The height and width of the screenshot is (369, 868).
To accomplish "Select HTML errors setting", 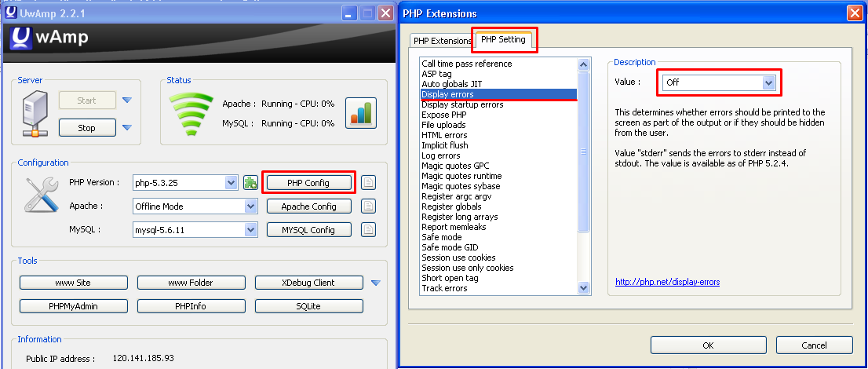I will click(498, 135).
